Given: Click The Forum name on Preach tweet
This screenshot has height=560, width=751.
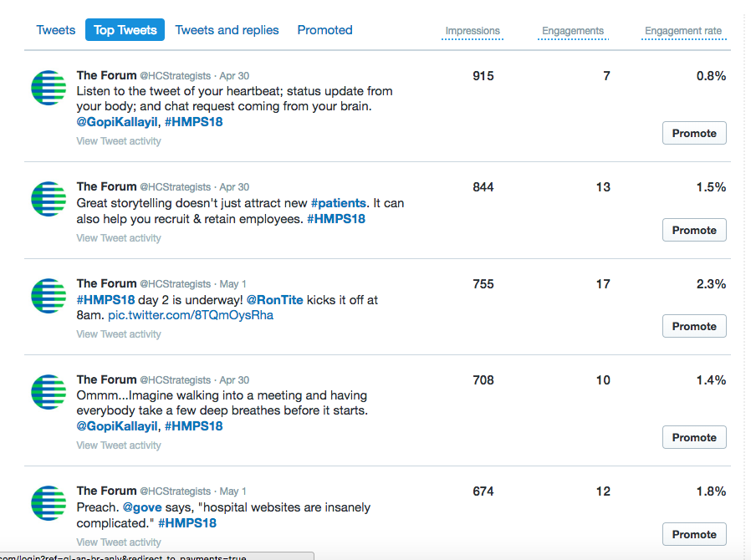Looking at the screenshot, I should pyautogui.click(x=106, y=491).
